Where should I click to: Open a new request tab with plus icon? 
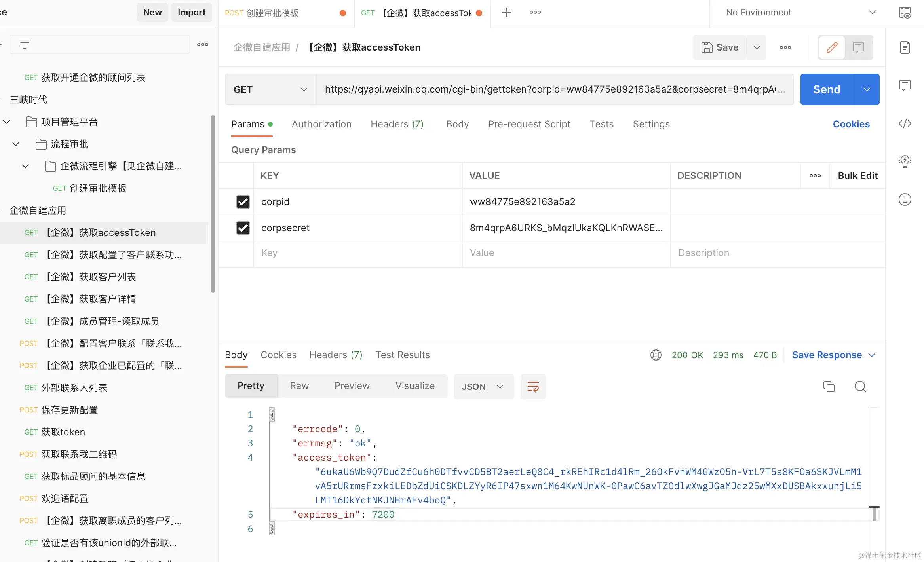click(x=506, y=13)
